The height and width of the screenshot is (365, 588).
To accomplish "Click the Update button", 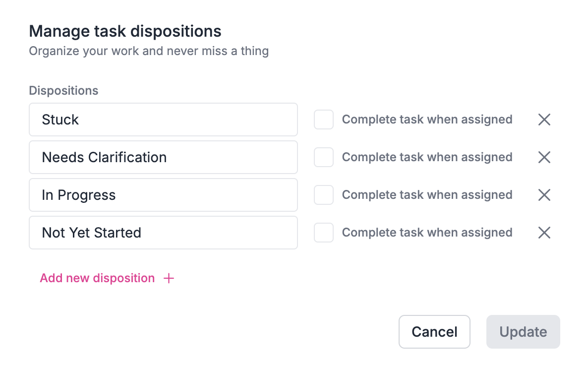I will [523, 331].
